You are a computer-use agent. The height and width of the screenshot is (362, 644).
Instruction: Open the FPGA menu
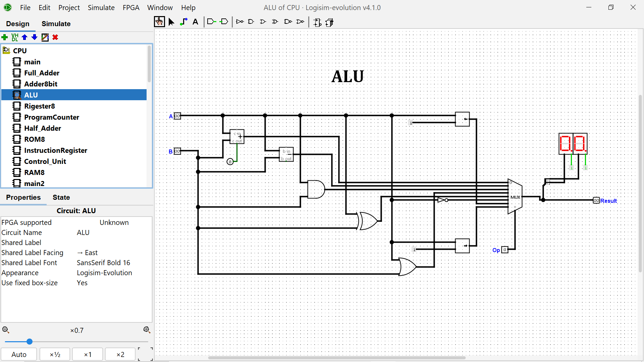pos(131,7)
